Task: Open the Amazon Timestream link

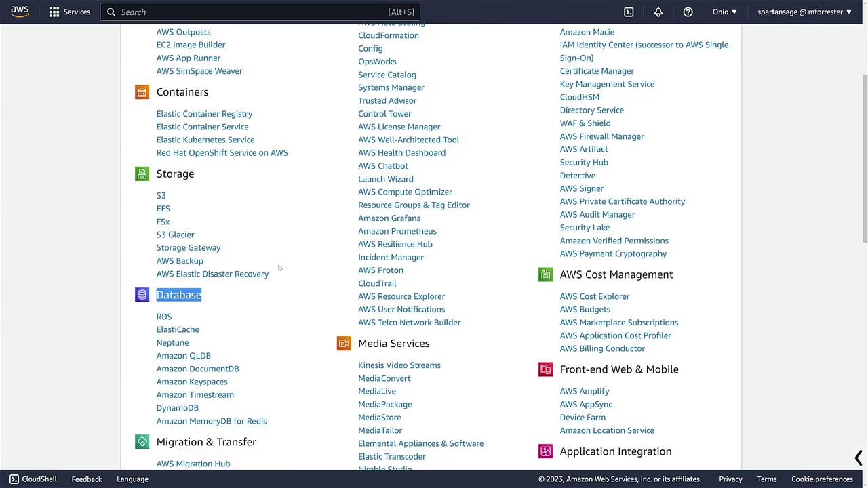Action: [x=195, y=395]
